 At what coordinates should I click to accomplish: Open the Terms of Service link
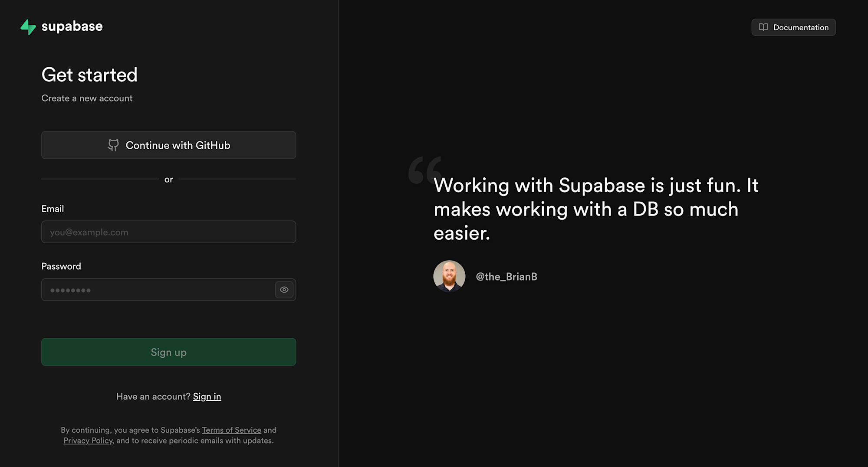pyautogui.click(x=231, y=430)
